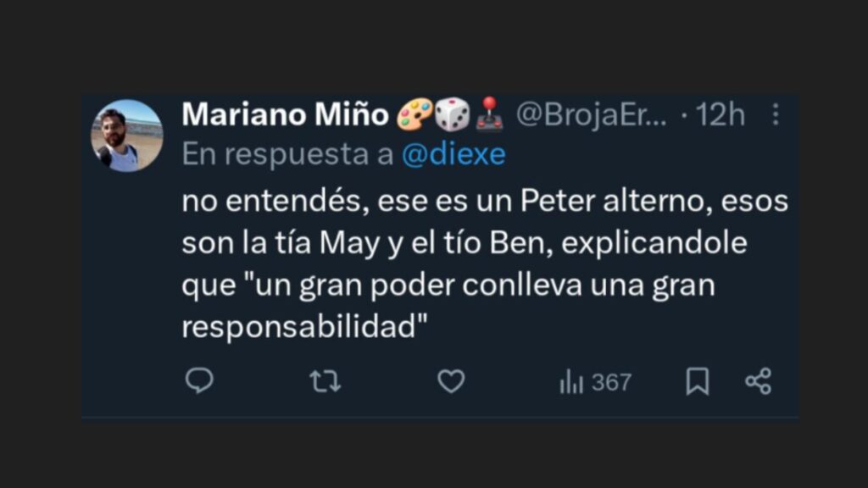The width and height of the screenshot is (868, 488).
Task: Open the Mariano Miño display name
Action: 285,114
